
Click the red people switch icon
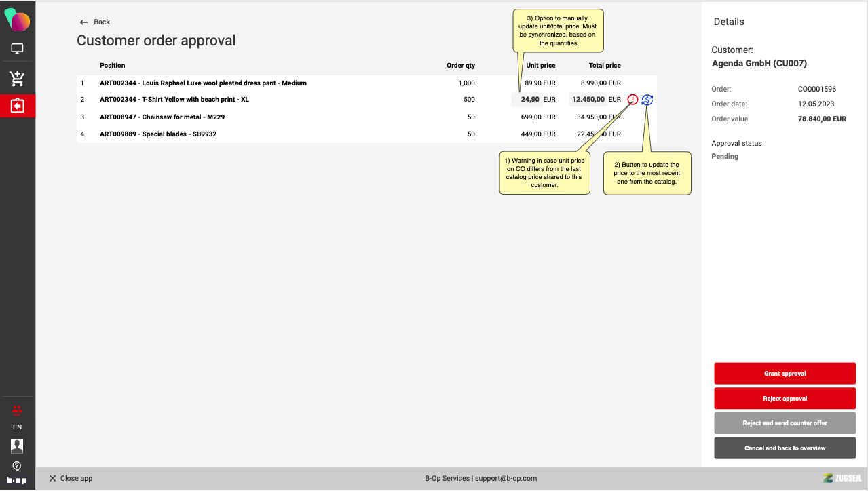click(x=18, y=410)
